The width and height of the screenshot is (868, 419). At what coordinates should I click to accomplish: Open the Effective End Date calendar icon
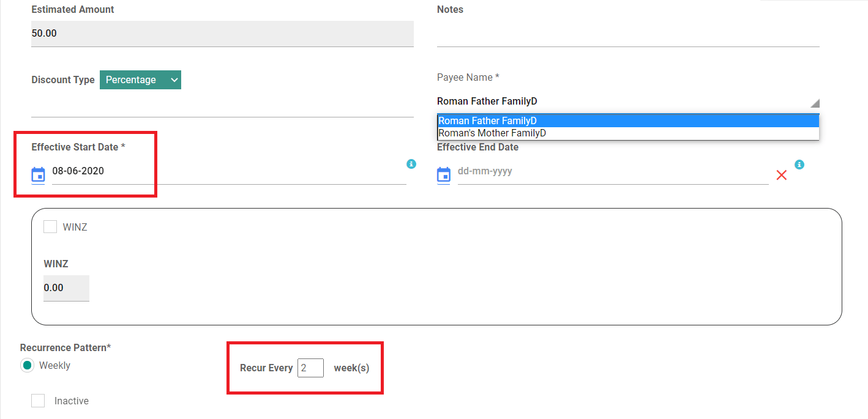pyautogui.click(x=443, y=174)
